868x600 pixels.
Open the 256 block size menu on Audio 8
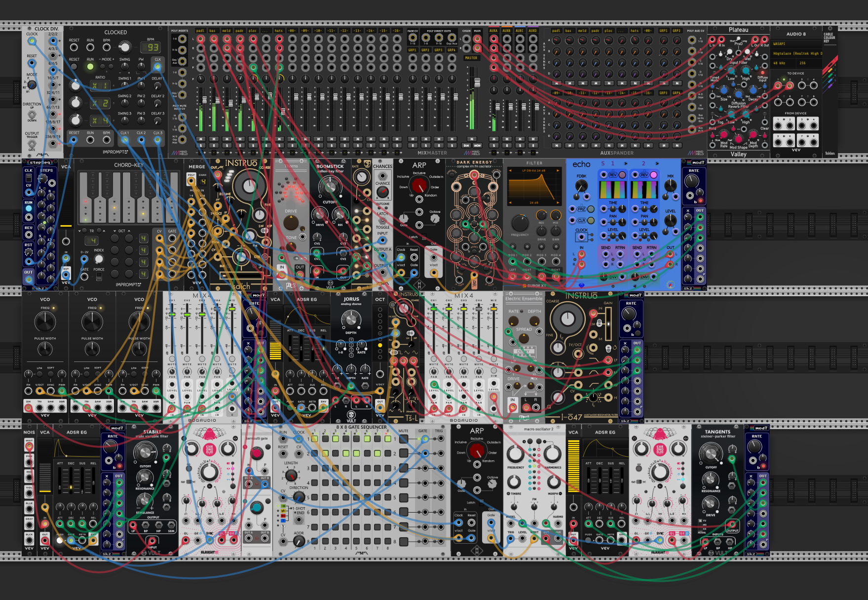(809, 63)
